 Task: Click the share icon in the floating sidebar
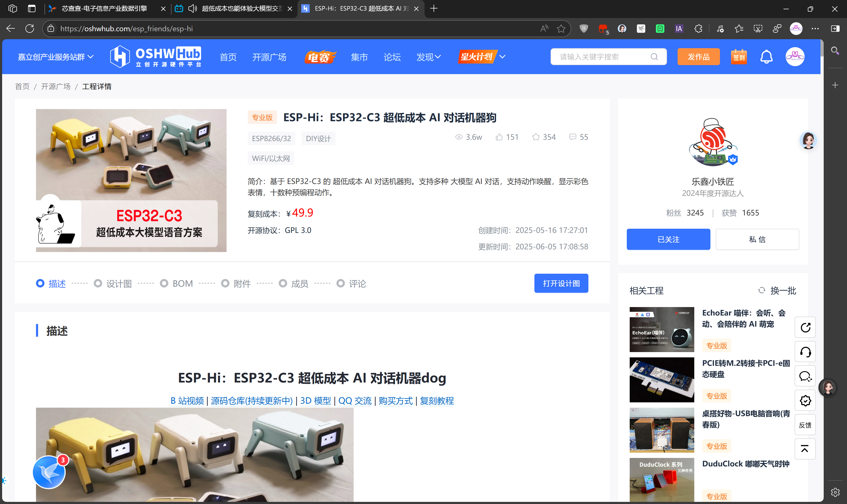(x=805, y=327)
